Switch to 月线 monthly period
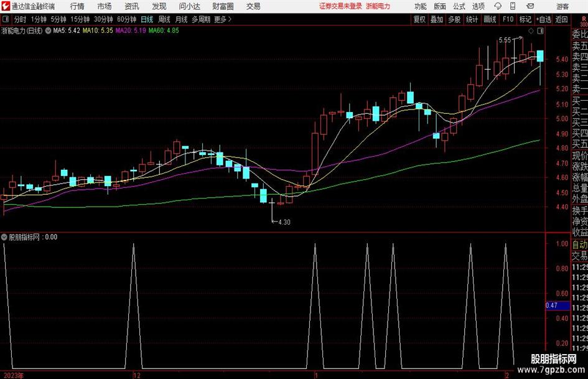Image resolution: width=588 pixels, height=379 pixels. 182,19
